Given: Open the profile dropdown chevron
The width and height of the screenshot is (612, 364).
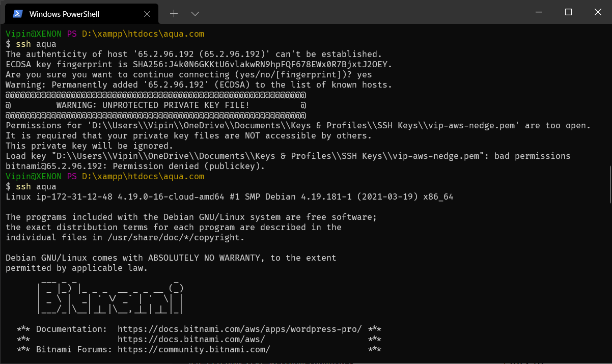Looking at the screenshot, I should click(x=195, y=13).
